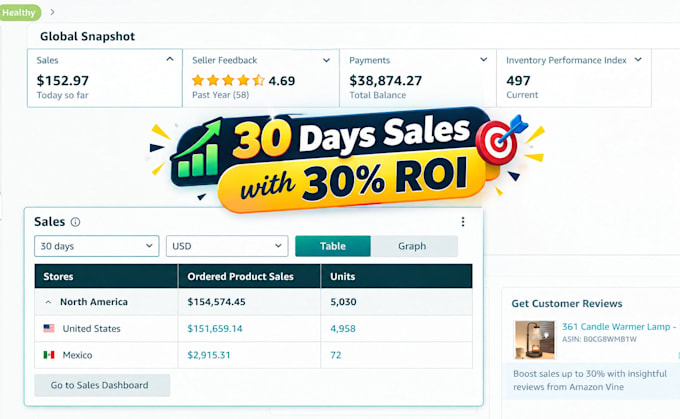The image size is (680, 419).
Task: Expand the Seller Feedback card chevron
Action: coord(327,60)
